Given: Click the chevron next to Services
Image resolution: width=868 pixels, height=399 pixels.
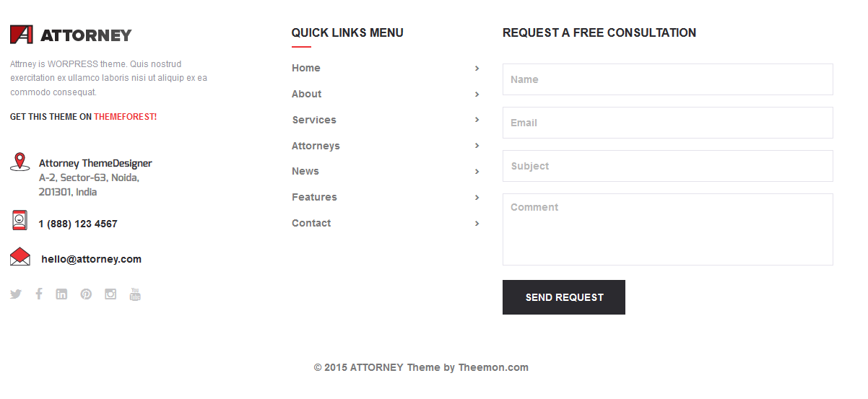Looking at the screenshot, I should coord(477,120).
